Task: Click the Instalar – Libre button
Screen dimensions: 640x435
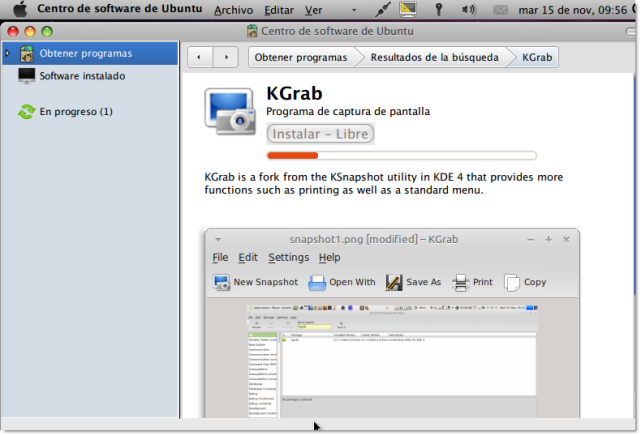Action: click(320, 134)
